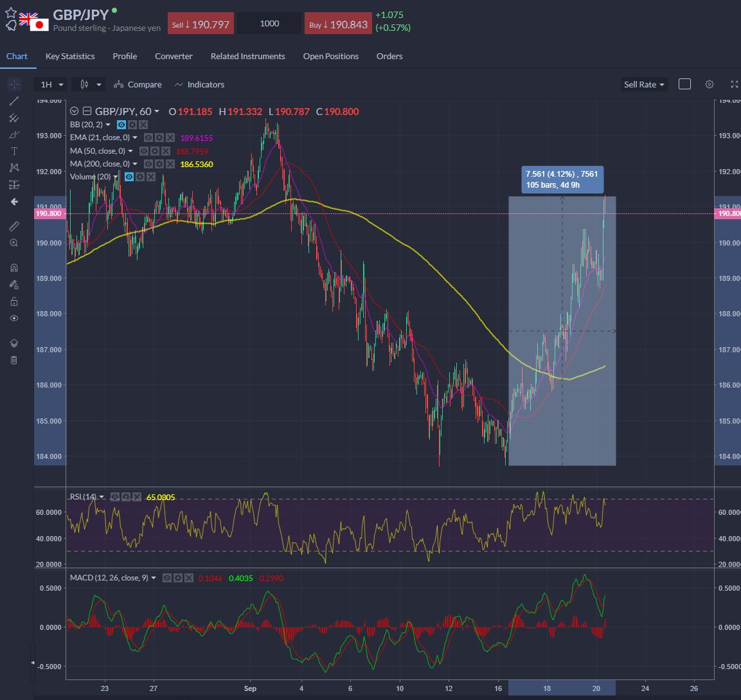Click the trash icon to remove drawings
Viewport: 741px width, 700px height.
(x=14, y=360)
